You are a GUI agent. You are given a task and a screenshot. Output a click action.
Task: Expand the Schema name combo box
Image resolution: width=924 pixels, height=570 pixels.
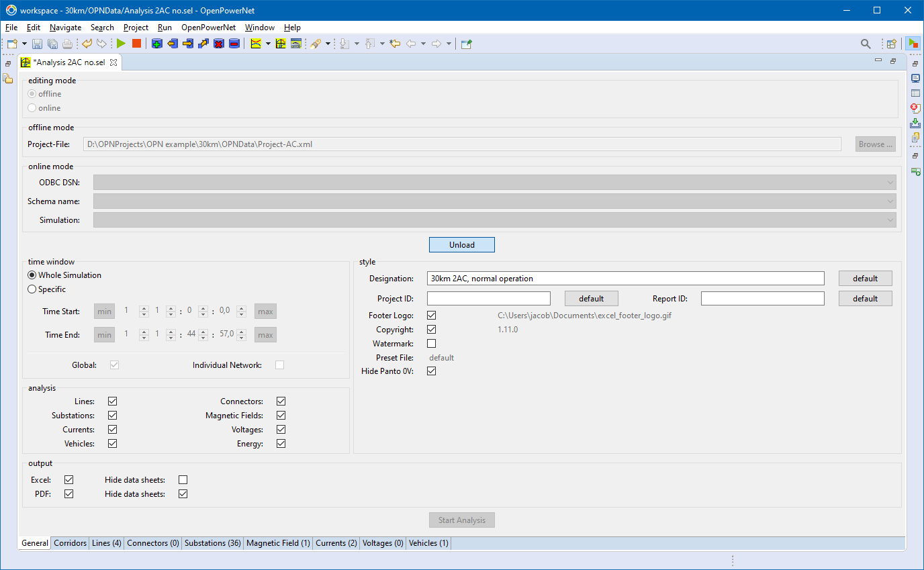[x=890, y=201]
